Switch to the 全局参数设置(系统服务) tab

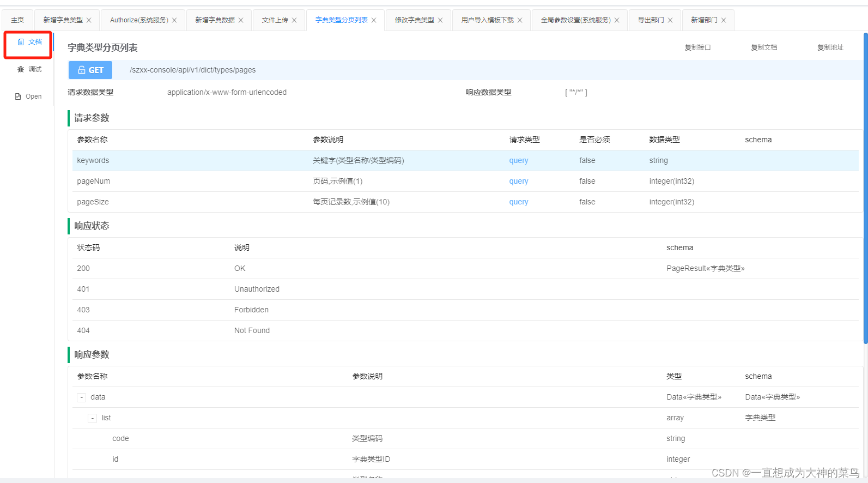[575, 20]
